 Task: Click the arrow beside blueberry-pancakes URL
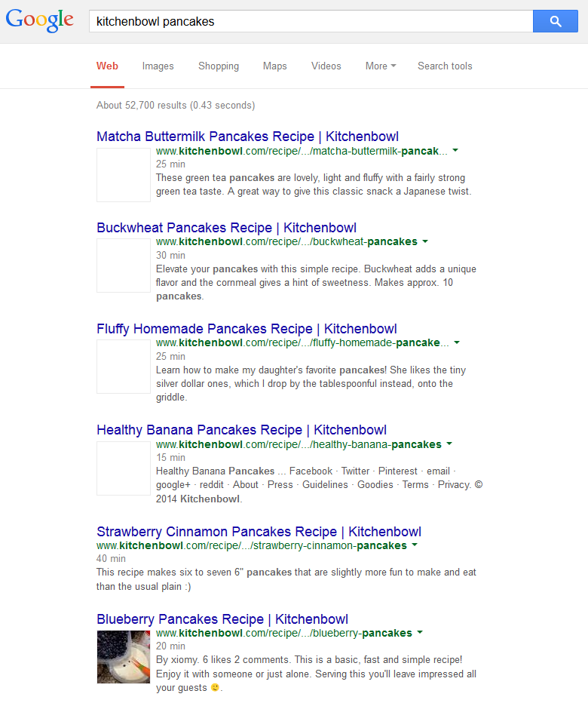click(420, 633)
